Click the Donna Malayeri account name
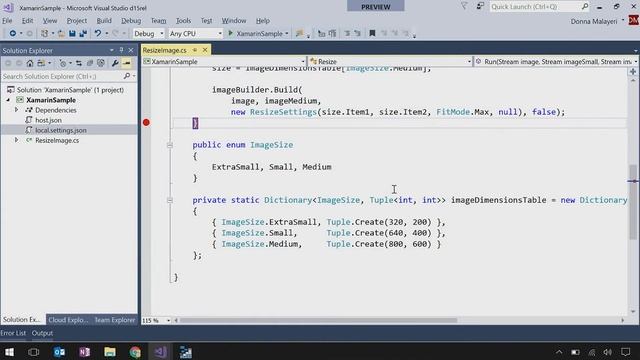640x360 pixels. point(594,21)
